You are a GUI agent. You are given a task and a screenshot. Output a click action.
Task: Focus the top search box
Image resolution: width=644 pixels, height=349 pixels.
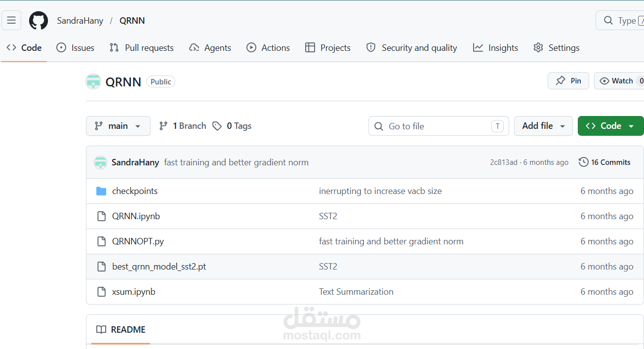620,20
